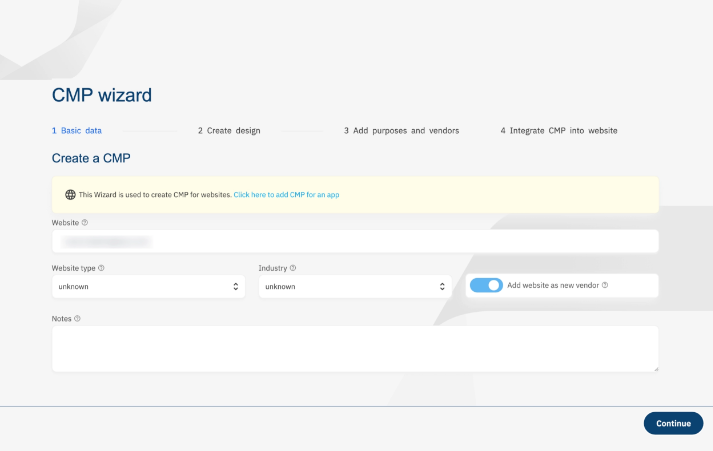Image resolution: width=713 pixels, height=451 pixels.
Task: Click the Industry help question mark icon
Action: click(x=293, y=268)
